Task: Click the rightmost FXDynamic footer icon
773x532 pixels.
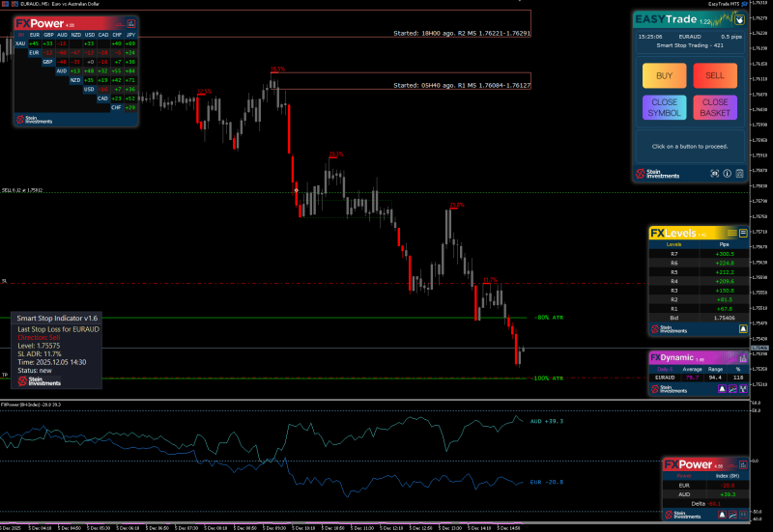Action: pos(743,389)
